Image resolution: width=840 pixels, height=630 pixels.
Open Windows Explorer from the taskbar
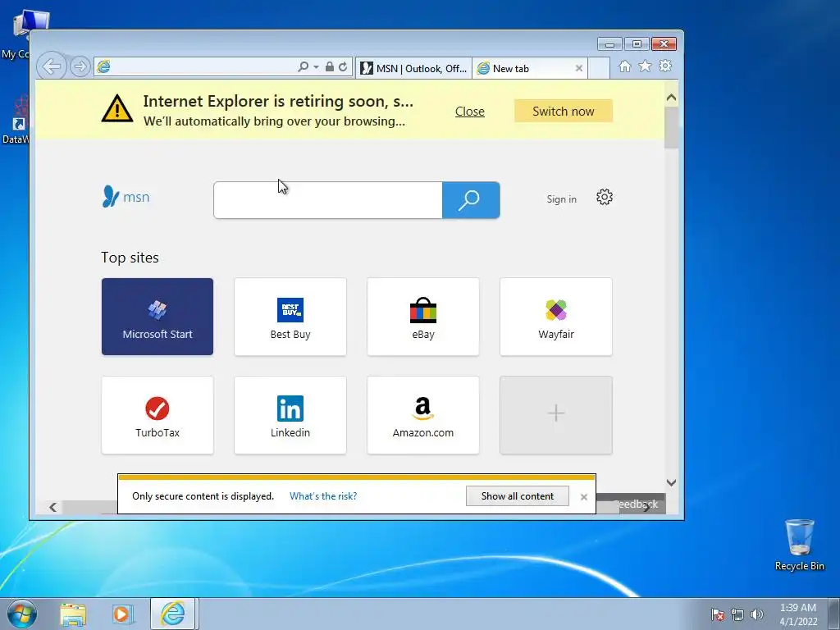[73, 614]
